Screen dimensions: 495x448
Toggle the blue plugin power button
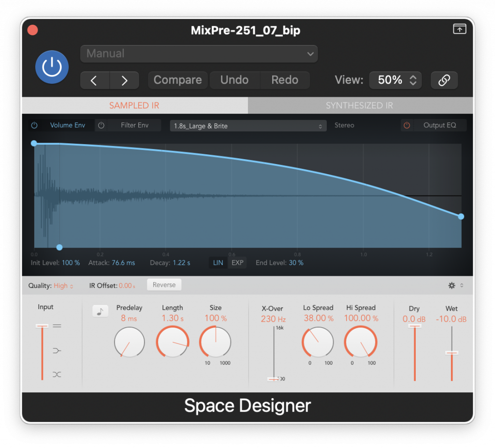pyautogui.click(x=52, y=67)
